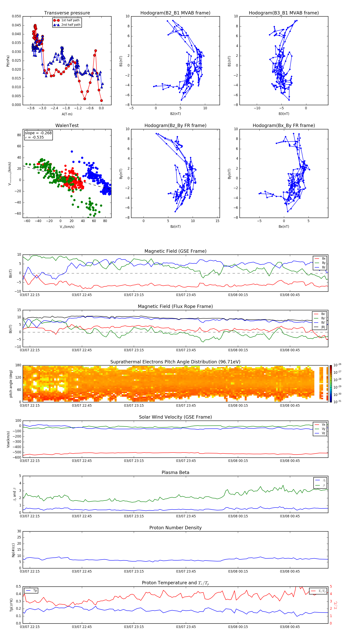351x644 pixels.
Task: Click the 'Bz' legend entry in GSE panel
Action: (320, 267)
